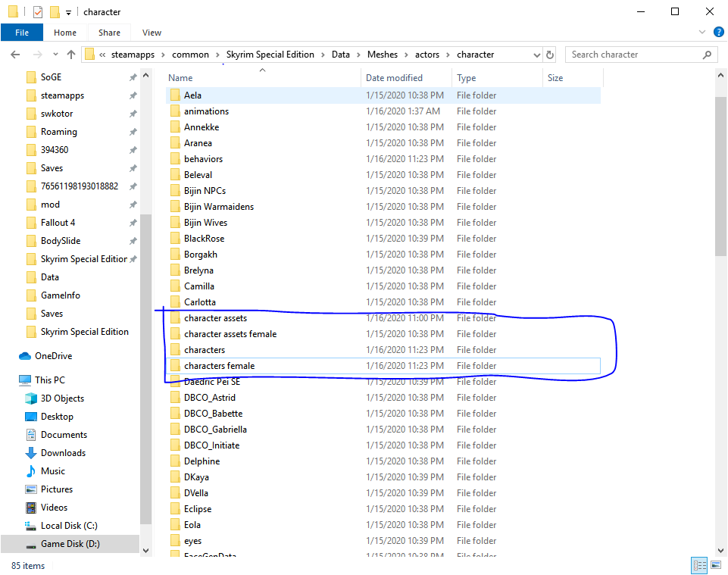Open the Explorer help icon
Viewport: 728px width, 575px height.
click(x=718, y=32)
